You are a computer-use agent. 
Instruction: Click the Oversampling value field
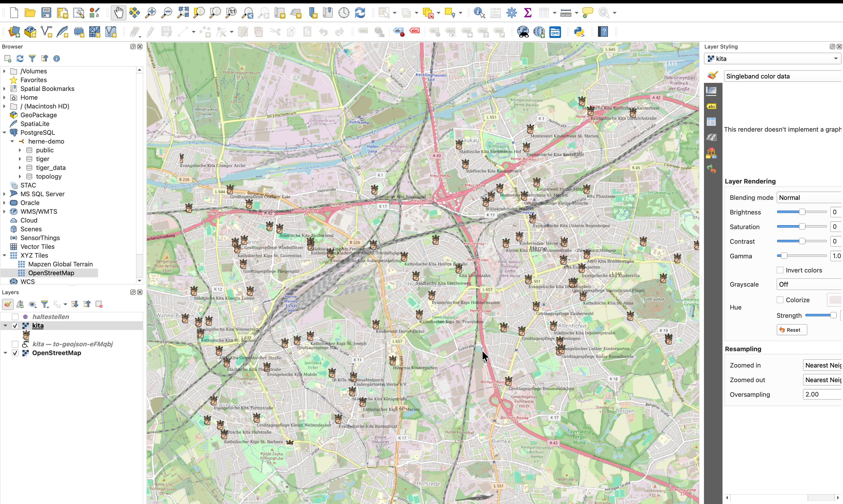coord(822,394)
